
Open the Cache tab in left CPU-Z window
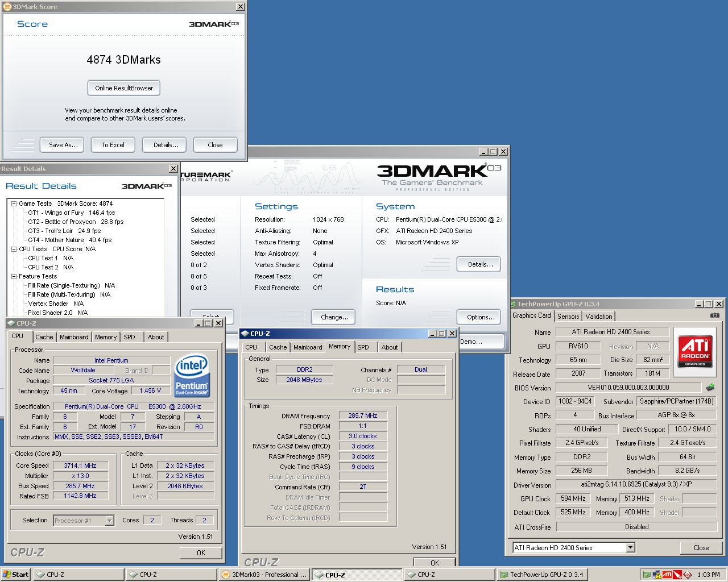(x=44, y=337)
